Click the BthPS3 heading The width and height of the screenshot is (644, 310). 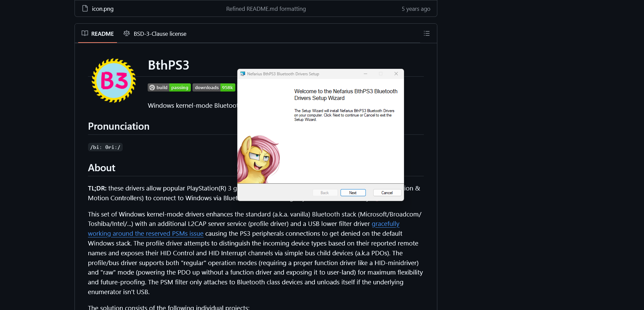(169, 65)
